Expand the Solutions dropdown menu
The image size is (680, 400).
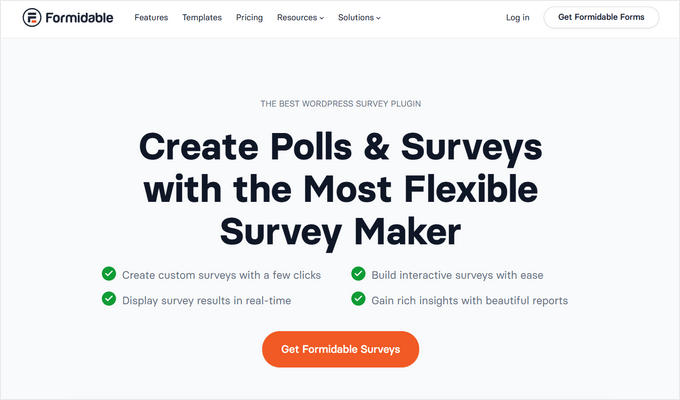[x=359, y=18]
